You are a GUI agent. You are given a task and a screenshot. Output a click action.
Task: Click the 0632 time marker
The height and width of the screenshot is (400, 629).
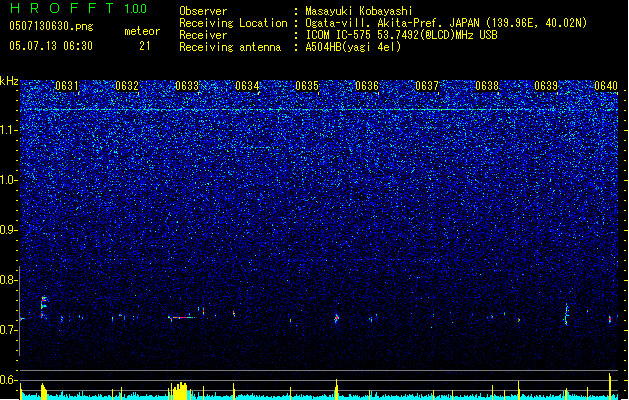[127, 86]
